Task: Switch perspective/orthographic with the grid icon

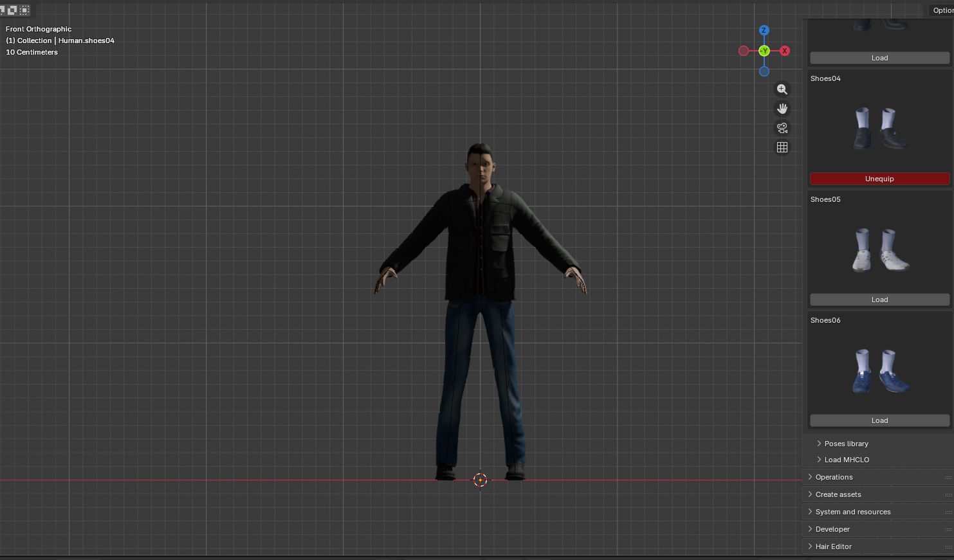Action: [782, 147]
